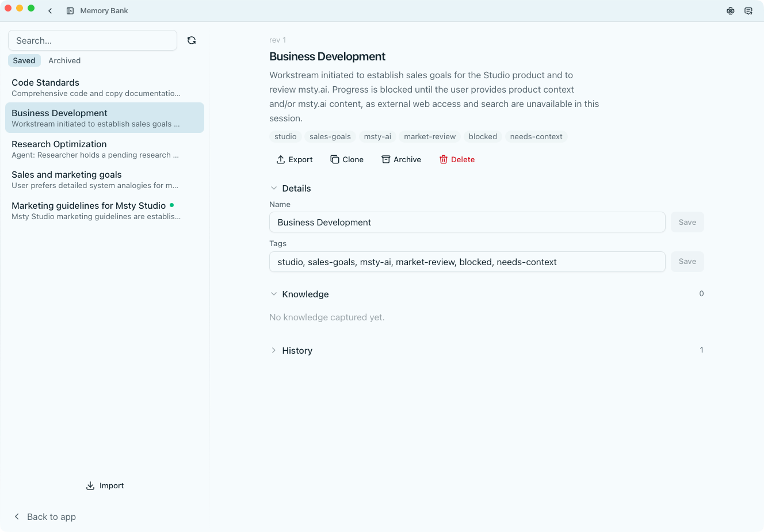
Task: Click the rev 1 label
Action: coord(277,40)
